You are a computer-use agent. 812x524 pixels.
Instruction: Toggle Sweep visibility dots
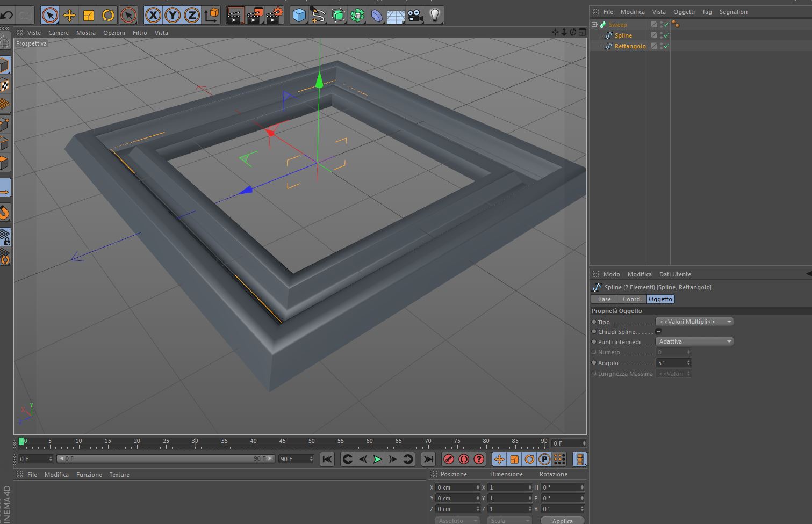pos(661,25)
